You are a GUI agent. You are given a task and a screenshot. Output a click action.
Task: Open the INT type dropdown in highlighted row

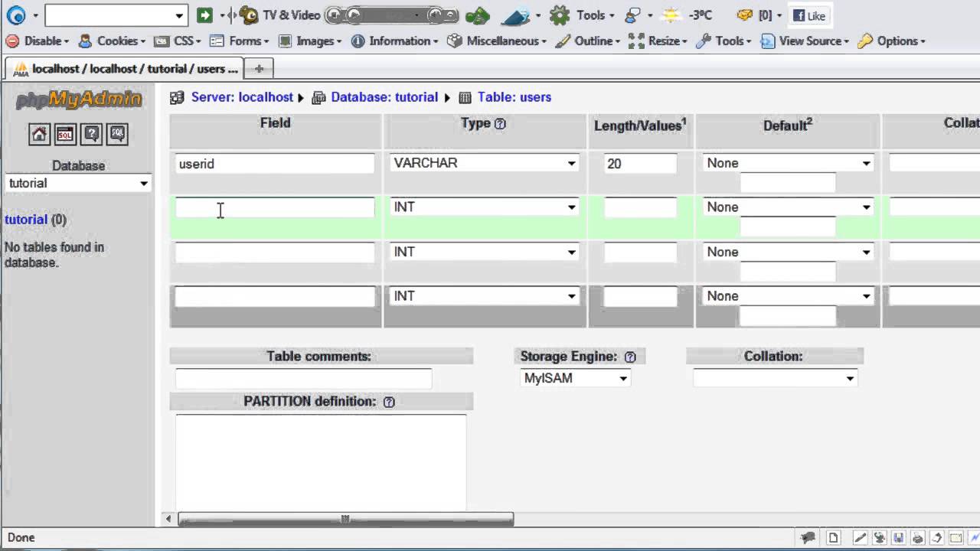point(484,207)
